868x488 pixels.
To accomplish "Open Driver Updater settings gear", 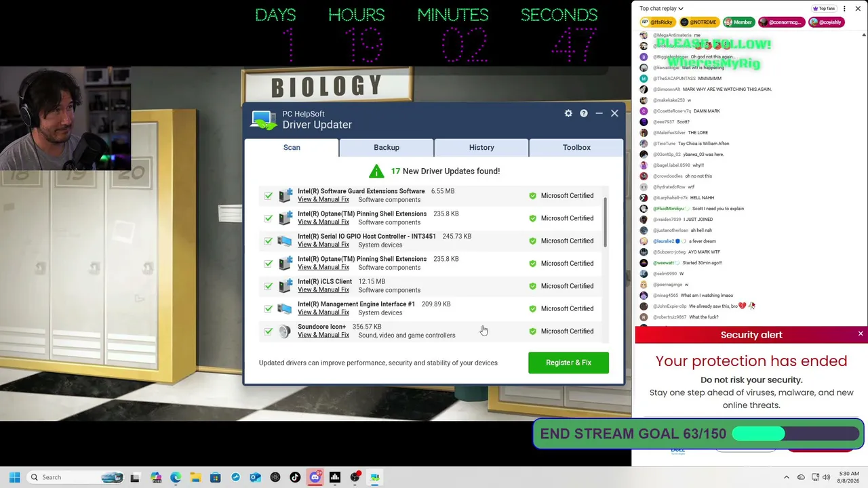I will 568,113.
